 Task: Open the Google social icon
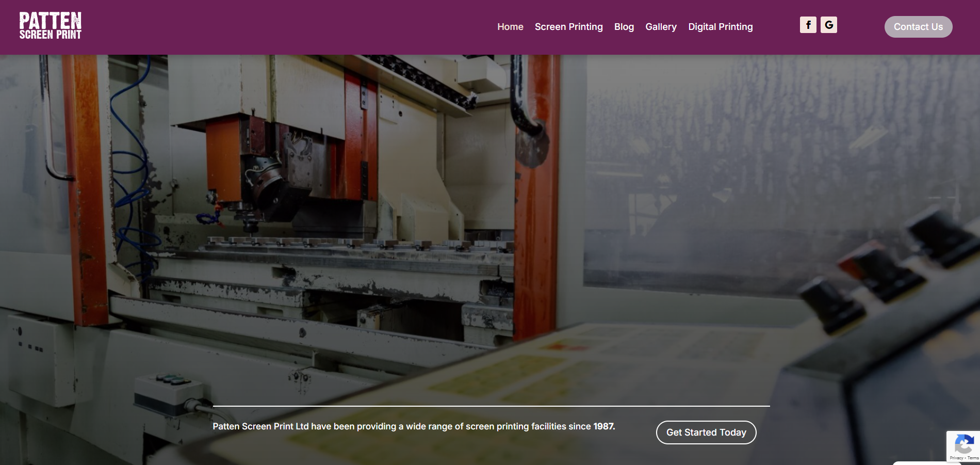(828, 25)
